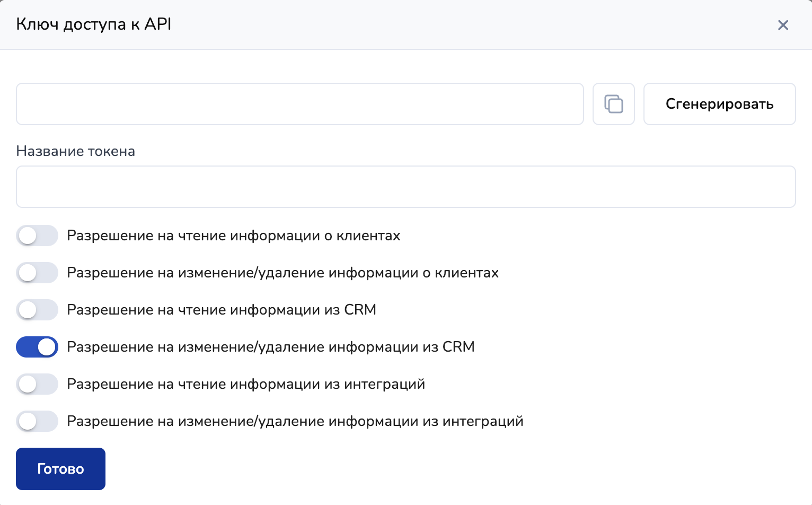Viewport: 812px width, 505px height.
Task: Turn on the client info edit/delete switch
Action: click(37, 273)
